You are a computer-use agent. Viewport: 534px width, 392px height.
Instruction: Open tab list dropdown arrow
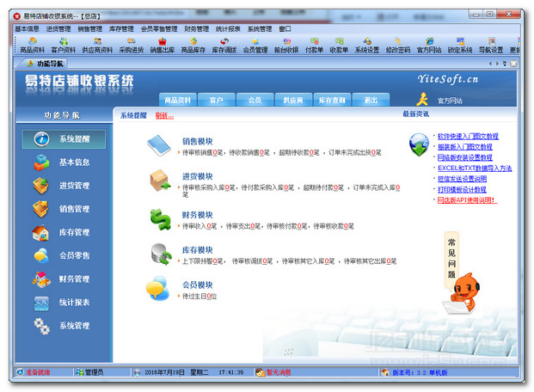tap(505, 64)
